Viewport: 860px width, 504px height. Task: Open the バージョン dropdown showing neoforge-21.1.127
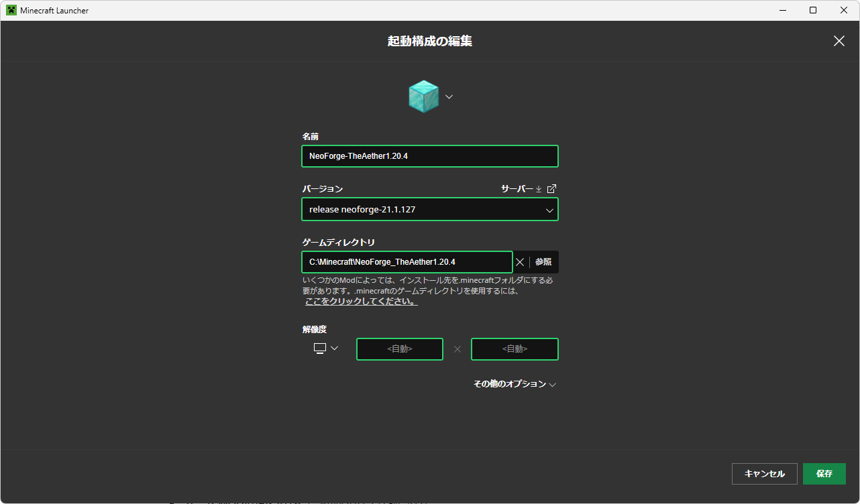(430, 209)
